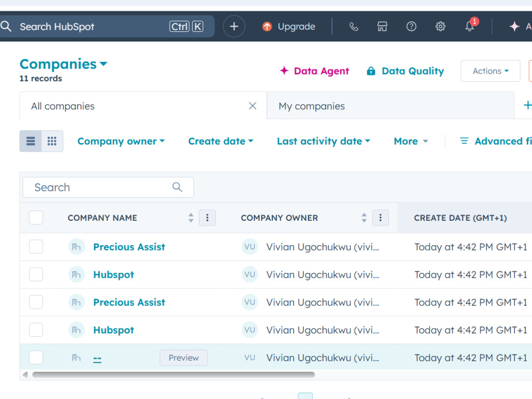Click the '11 records' count text
Viewport: 532px width, 399px height.
coord(41,78)
